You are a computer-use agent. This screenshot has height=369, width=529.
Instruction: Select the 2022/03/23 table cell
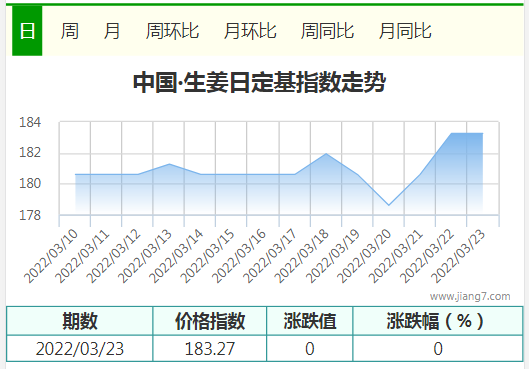pyautogui.click(x=80, y=348)
